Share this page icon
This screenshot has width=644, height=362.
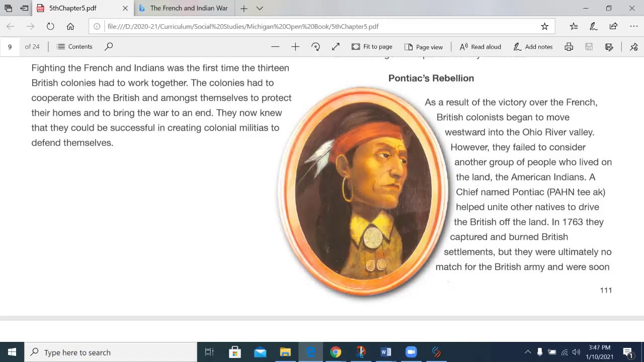pyautogui.click(x=613, y=26)
